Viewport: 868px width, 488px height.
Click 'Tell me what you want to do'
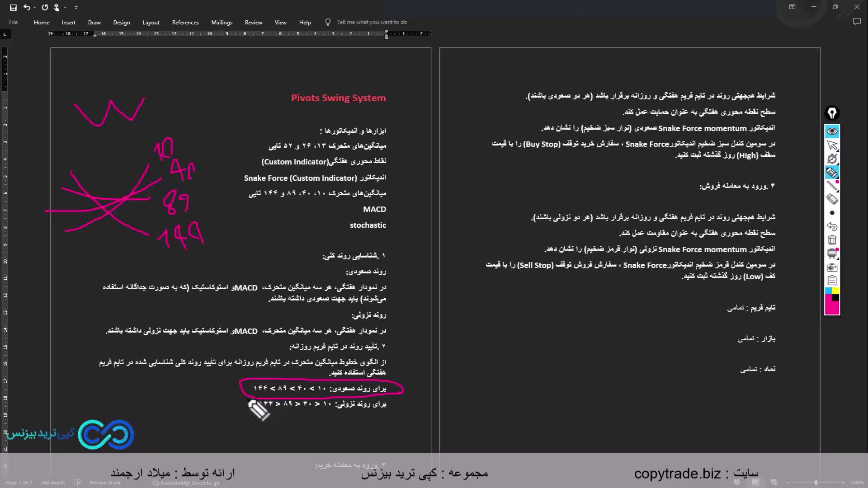click(x=372, y=22)
